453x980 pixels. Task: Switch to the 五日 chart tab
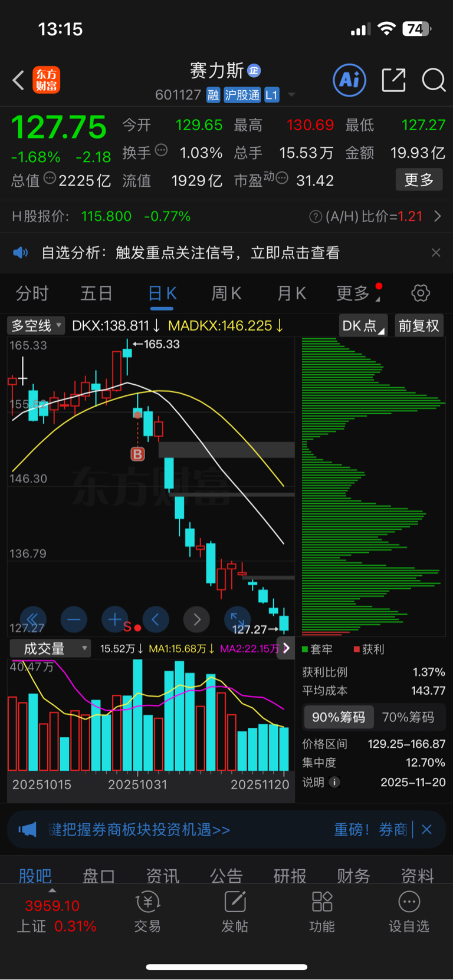click(x=96, y=293)
